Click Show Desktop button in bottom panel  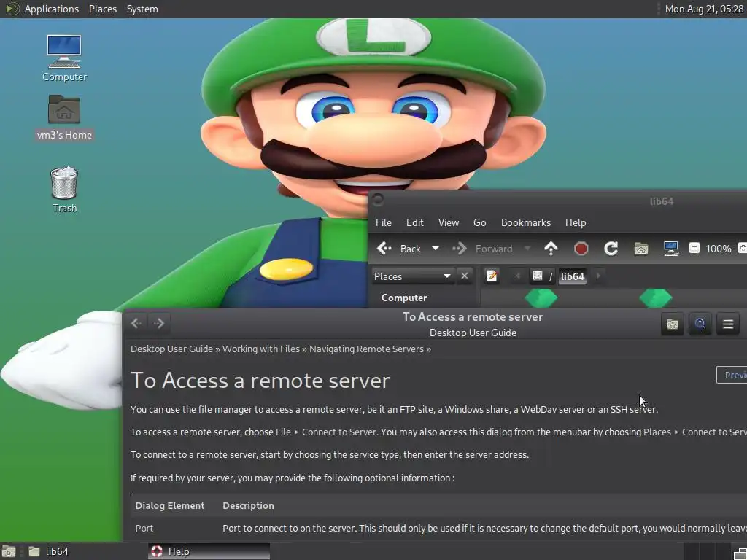point(9,552)
